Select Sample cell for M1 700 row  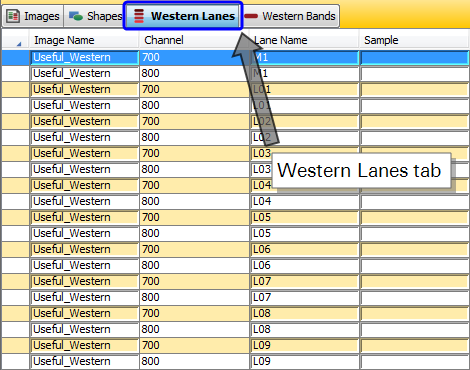click(x=414, y=57)
